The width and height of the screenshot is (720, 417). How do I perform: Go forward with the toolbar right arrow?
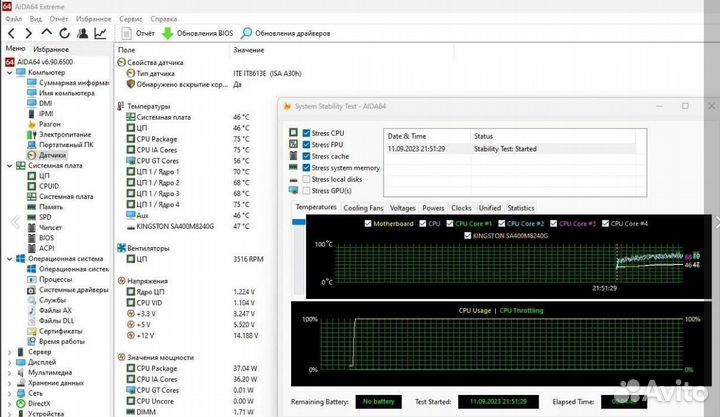click(x=28, y=33)
